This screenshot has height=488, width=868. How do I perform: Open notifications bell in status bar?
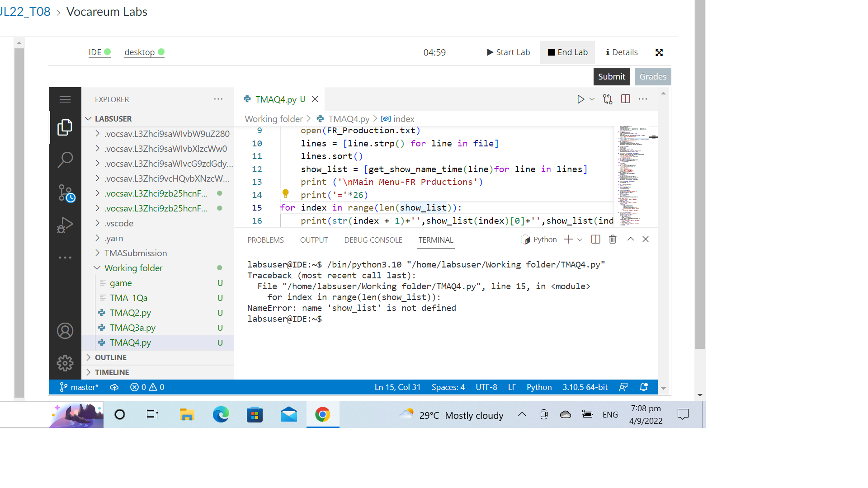tap(644, 387)
